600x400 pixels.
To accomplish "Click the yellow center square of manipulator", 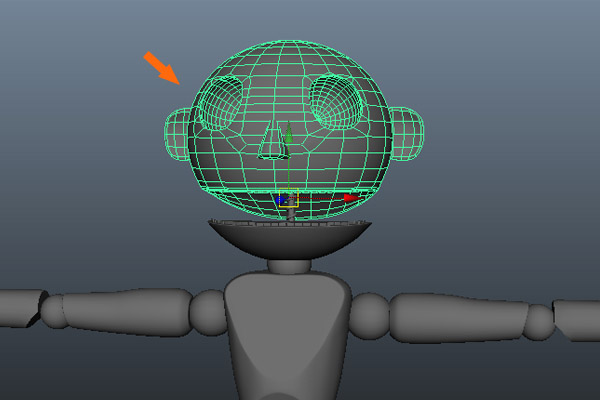I will tap(289, 198).
